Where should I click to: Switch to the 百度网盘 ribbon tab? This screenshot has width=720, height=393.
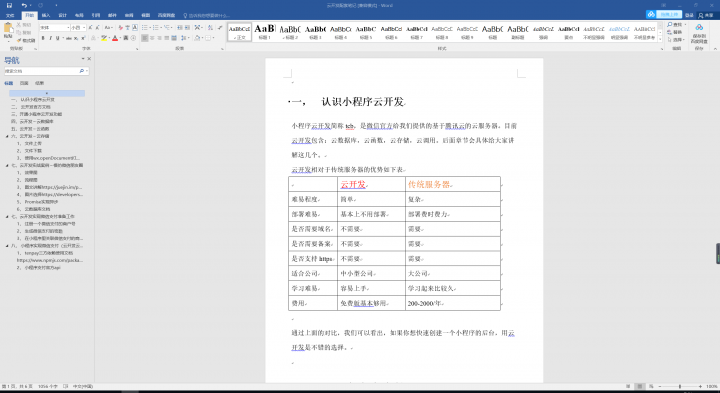pos(166,15)
